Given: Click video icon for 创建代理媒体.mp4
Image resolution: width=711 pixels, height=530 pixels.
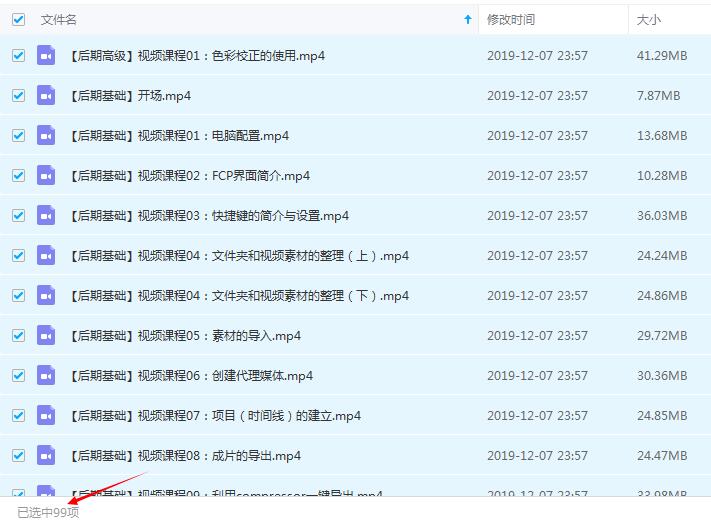Looking at the screenshot, I should click(x=46, y=376).
